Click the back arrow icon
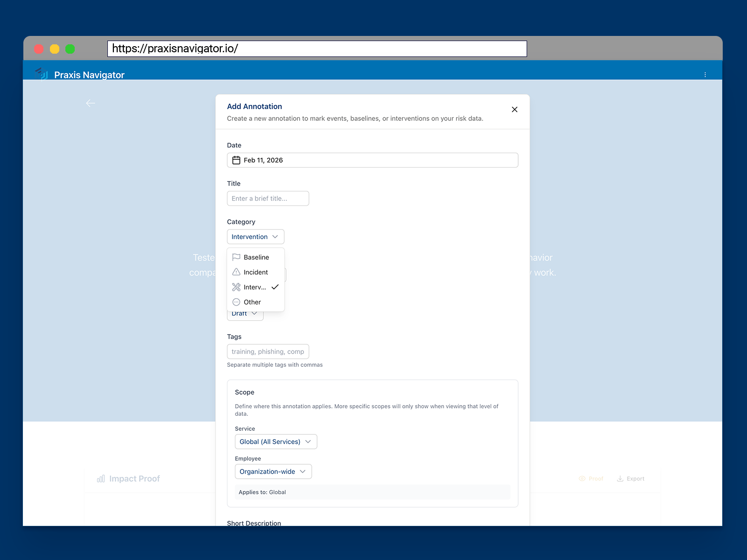Screen dimensions: 747x560 click(91, 103)
